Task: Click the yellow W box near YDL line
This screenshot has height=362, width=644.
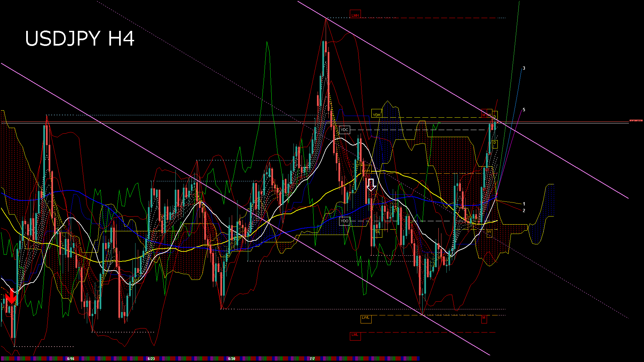Action: point(489,233)
